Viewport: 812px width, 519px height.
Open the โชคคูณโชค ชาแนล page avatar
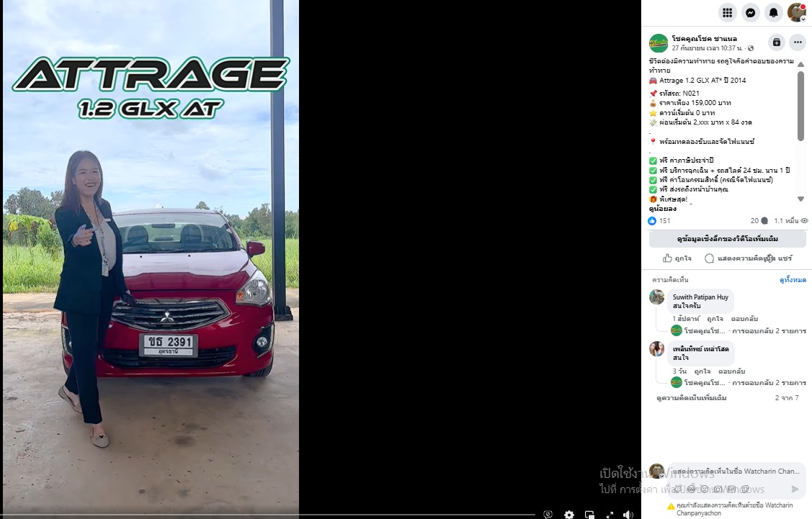click(659, 43)
